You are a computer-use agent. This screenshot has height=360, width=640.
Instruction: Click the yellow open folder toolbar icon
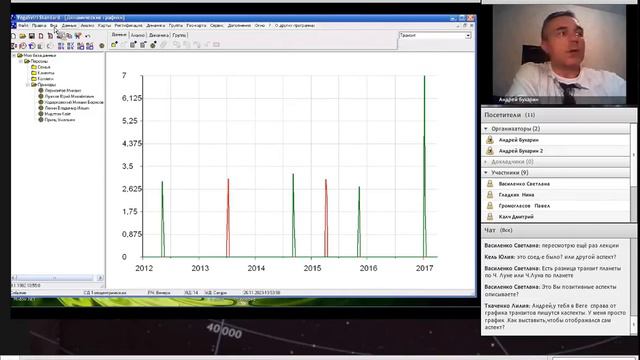(x=23, y=36)
